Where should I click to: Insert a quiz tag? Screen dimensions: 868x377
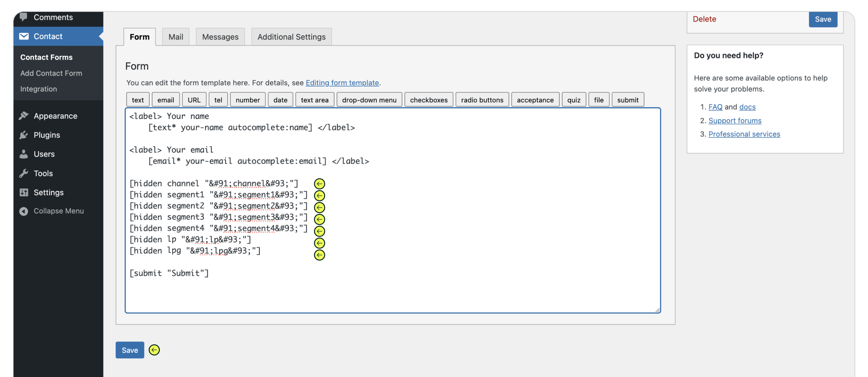click(x=574, y=100)
